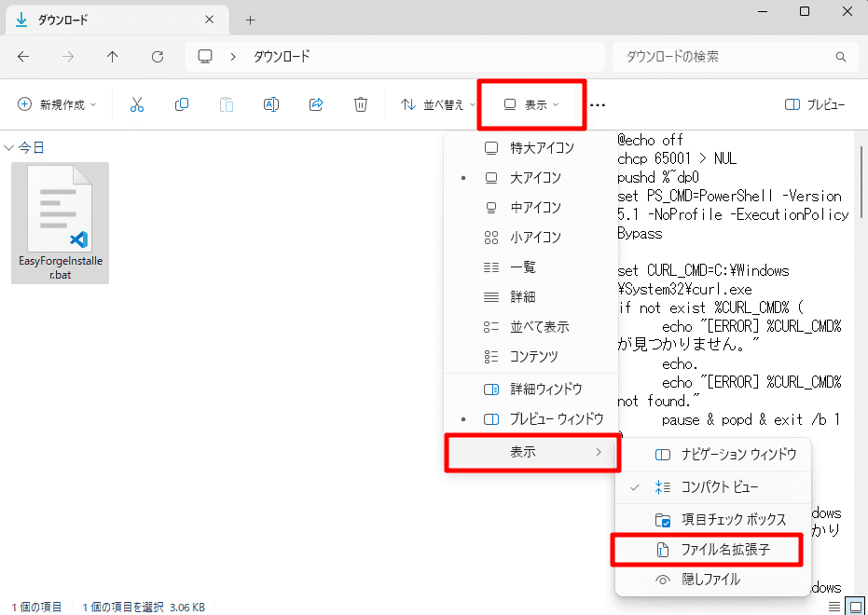Click the search magnifier icon
The height and width of the screenshot is (615, 868).
pyautogui.click(x=841, y=57)
